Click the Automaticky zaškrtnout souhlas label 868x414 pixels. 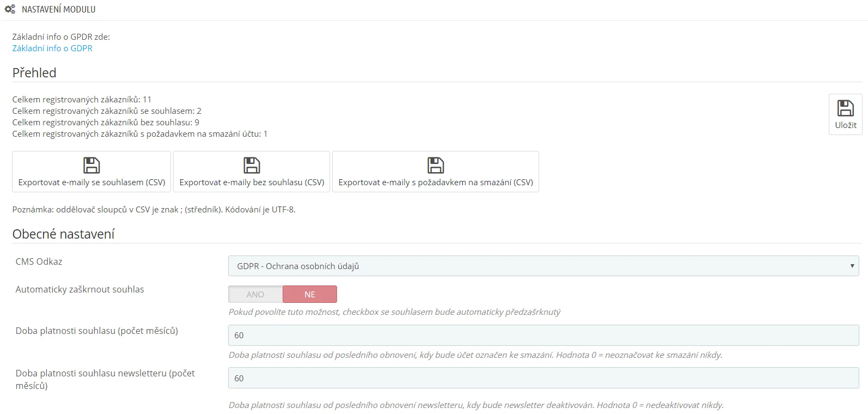point(80,289)
